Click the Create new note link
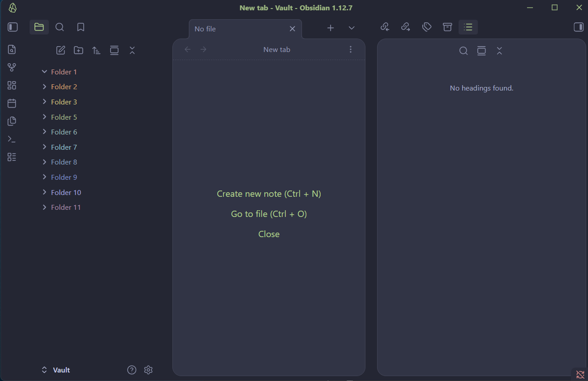 (269, 194)
